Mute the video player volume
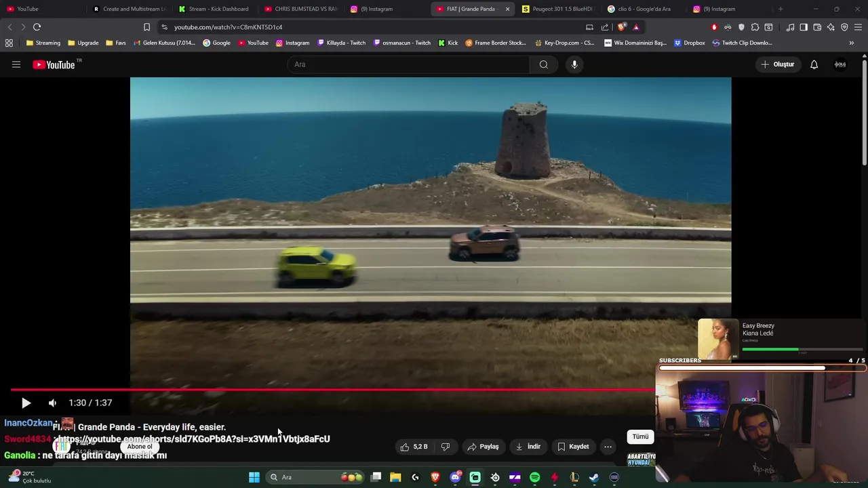This screenshot has height=488, width=868. 52,403
